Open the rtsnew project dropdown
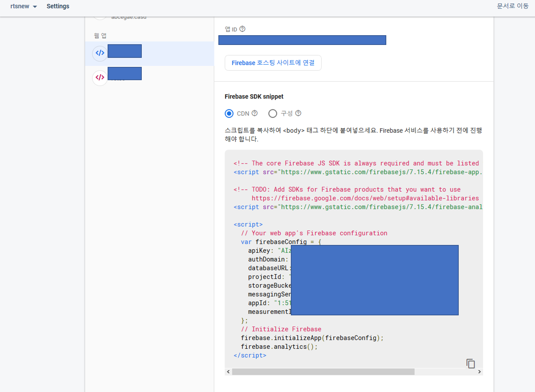The width and height of the screenshot is (535, 392). (x=24, y=6)
